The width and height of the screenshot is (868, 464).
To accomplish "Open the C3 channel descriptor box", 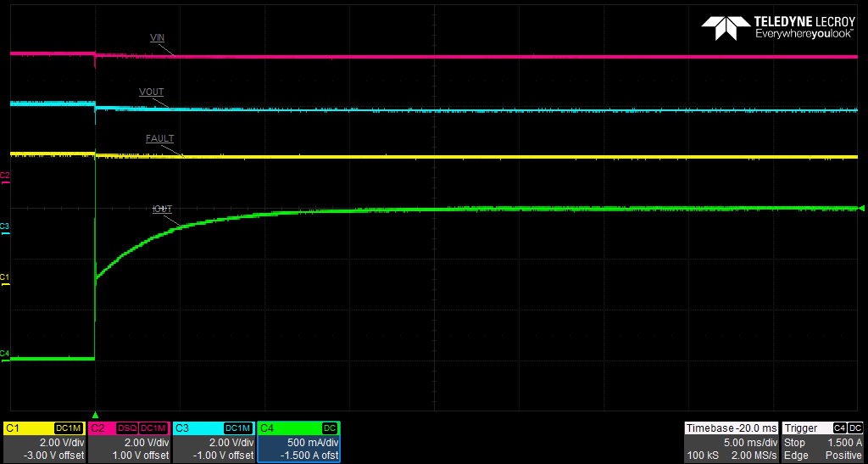I will point(214,441).
